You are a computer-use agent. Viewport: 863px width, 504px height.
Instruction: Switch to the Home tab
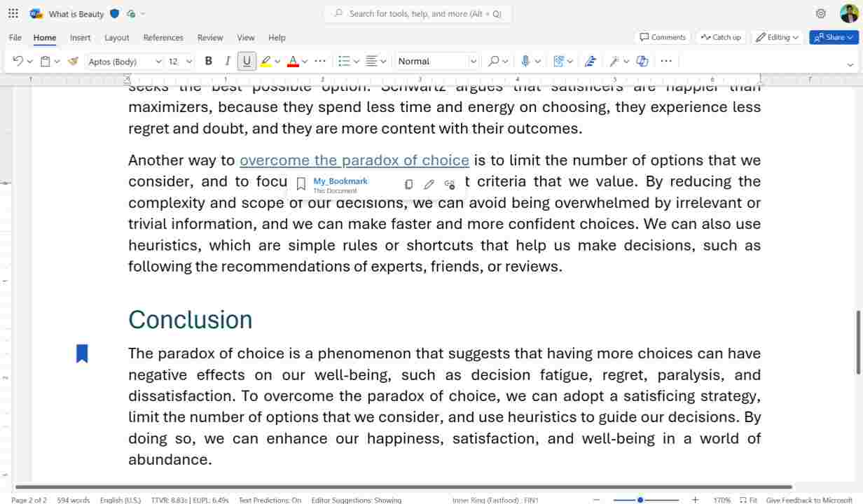click(x=45, y=38)
